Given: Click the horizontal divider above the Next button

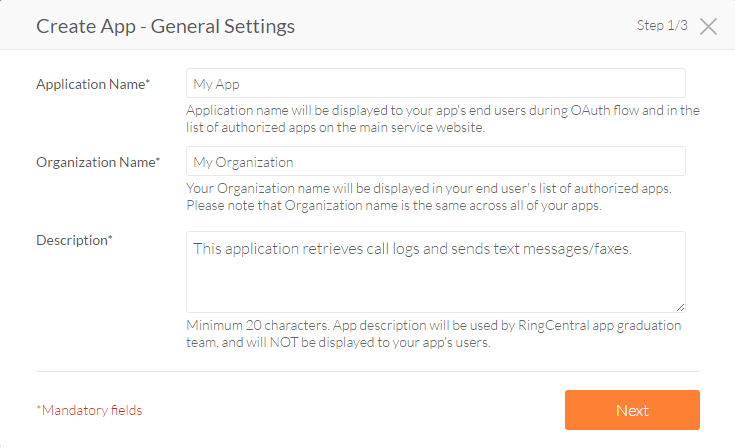Looking at the screenshot, I should (367, 372).
